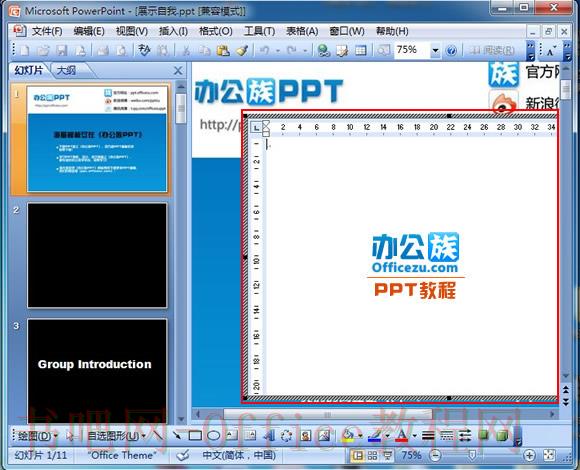
Task: Click the Insert Diagram icon
Action: click(287, 436)
